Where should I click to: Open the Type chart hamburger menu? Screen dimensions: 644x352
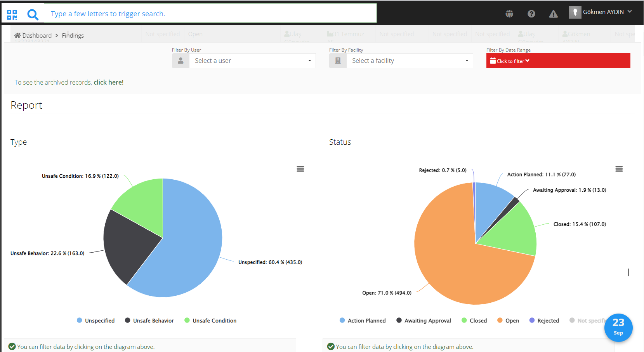point(300,169)
